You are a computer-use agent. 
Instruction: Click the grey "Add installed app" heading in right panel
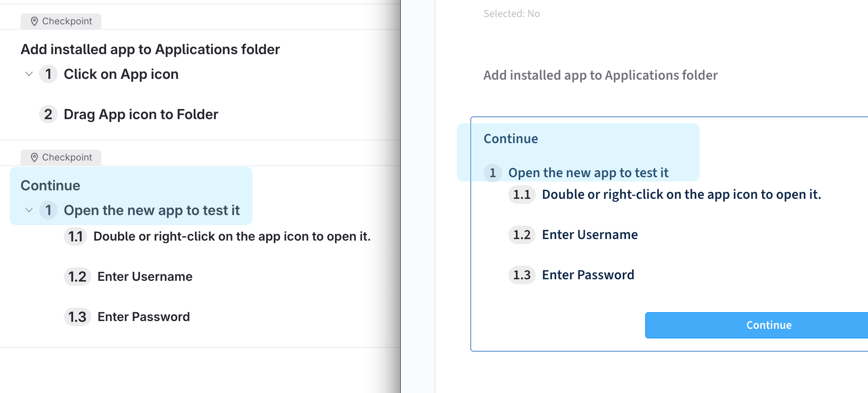600,75
